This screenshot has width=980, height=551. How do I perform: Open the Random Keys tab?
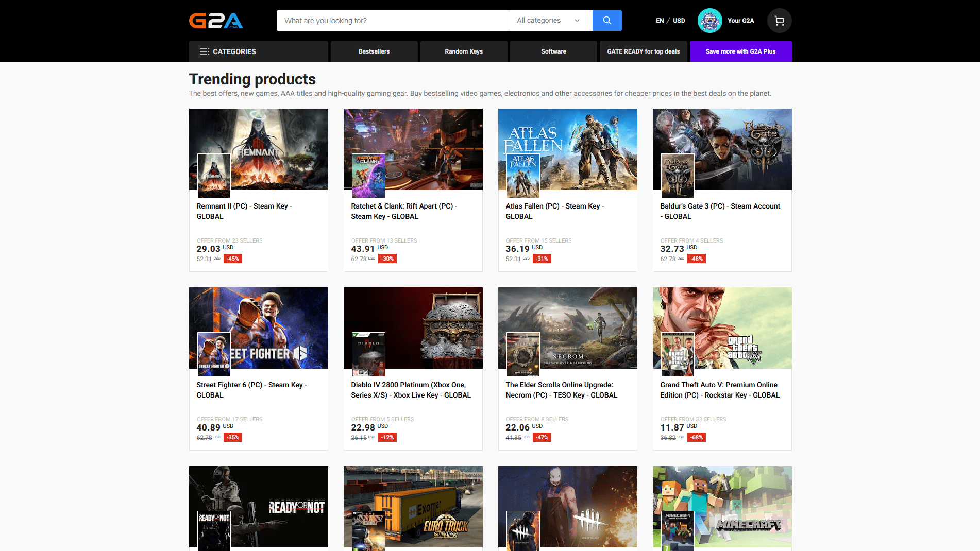pos(463,51)
